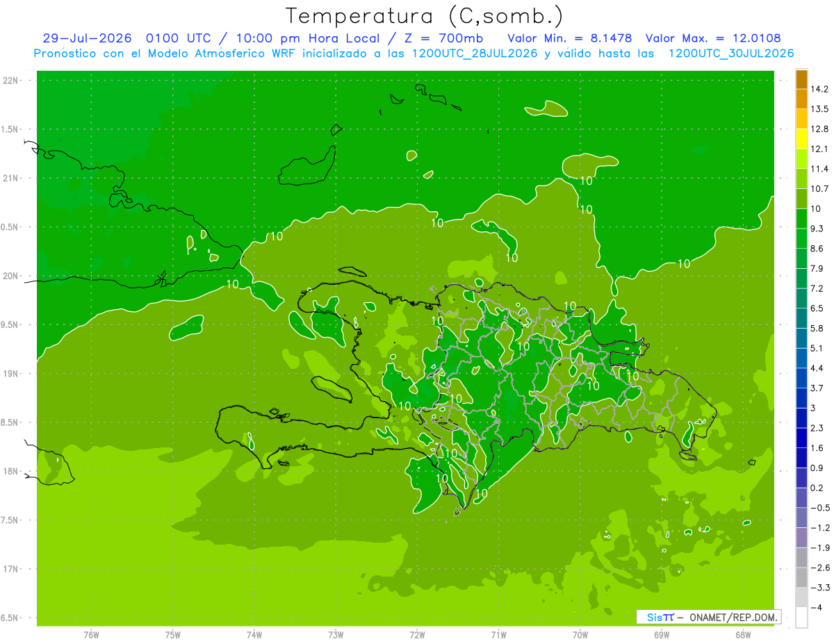The width and height of the screenshot is (834, 644).
Task: Click the "22N" latitude label
Action: point(11,81)
